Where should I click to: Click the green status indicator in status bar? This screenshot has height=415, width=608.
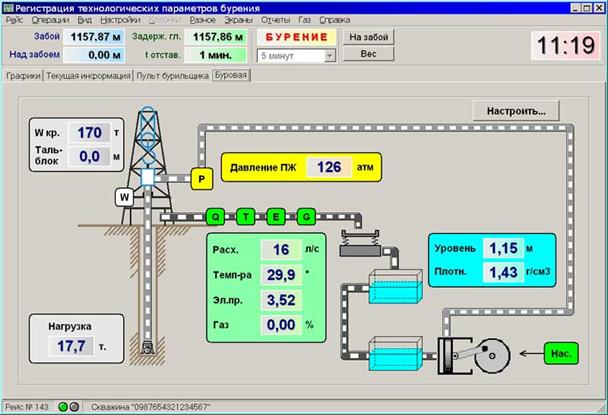coord(62,407)
